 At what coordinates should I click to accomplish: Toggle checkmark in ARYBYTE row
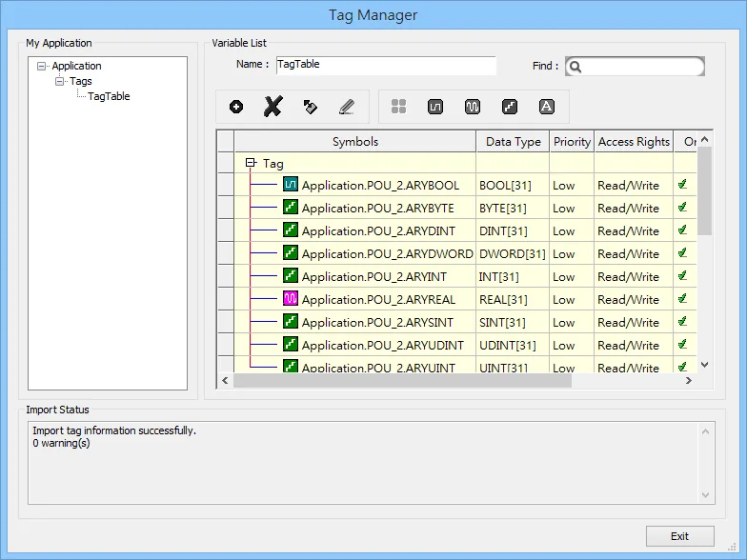(682, 207)
